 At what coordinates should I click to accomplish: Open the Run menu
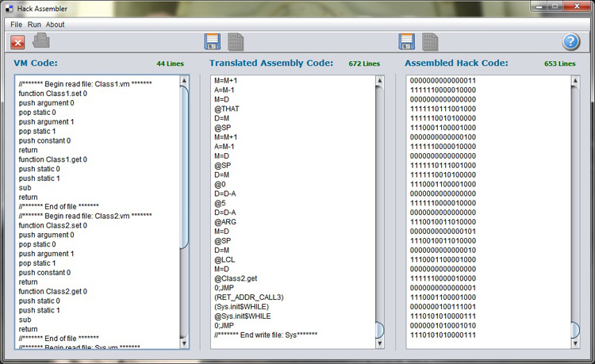click(x=34, y=25)
